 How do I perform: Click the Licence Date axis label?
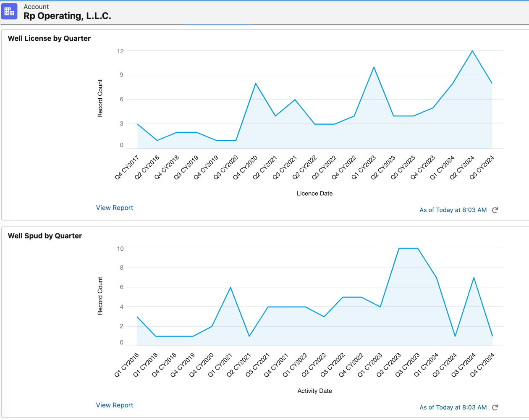click(314, 194)
